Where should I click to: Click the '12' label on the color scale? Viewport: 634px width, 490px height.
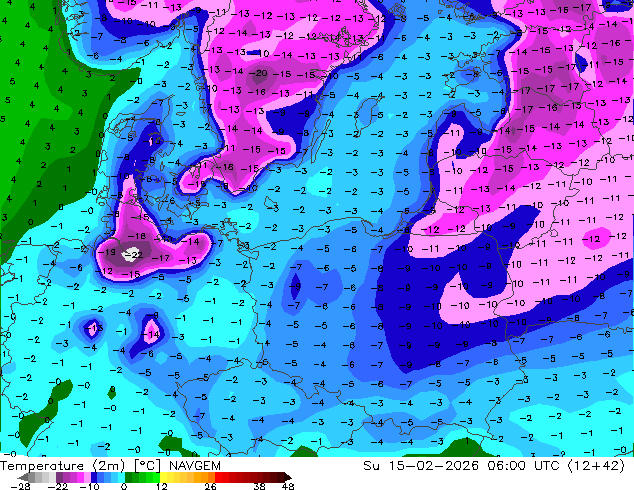click(162, 486)
